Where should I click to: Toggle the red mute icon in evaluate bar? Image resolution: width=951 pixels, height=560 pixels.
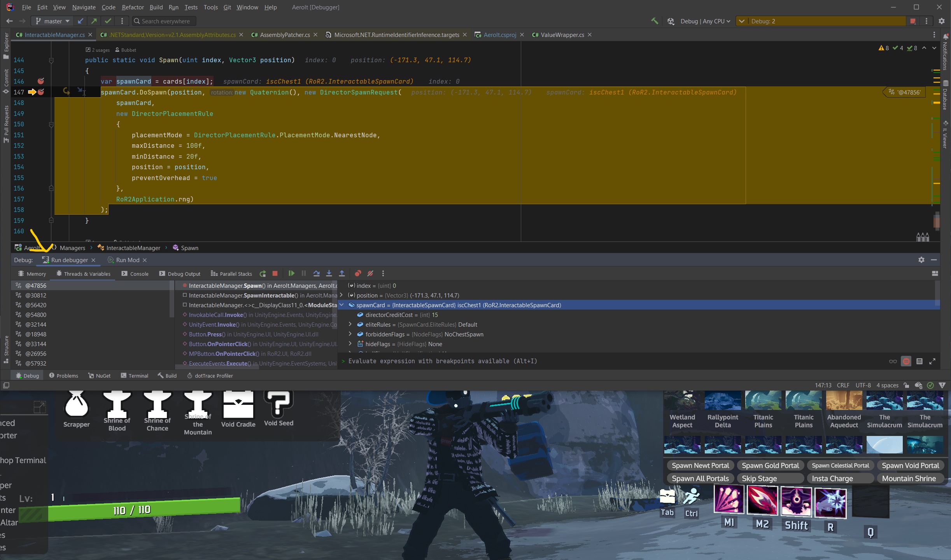pos(906,361)
